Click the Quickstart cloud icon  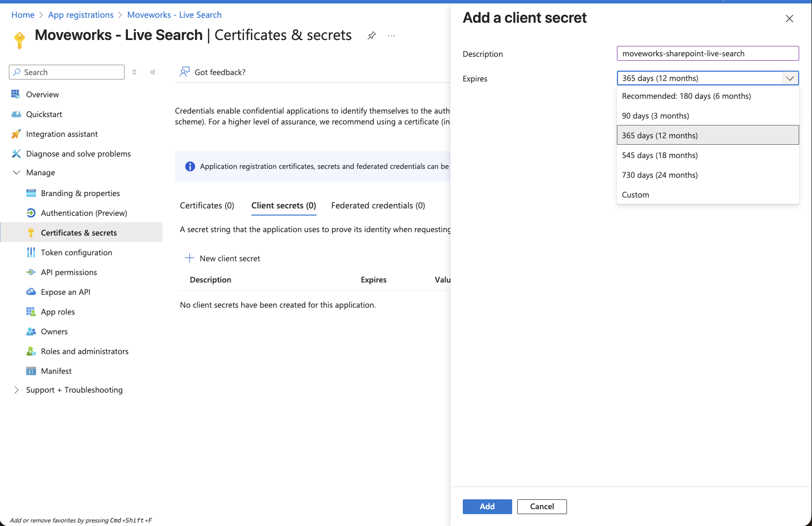(16, 114)
